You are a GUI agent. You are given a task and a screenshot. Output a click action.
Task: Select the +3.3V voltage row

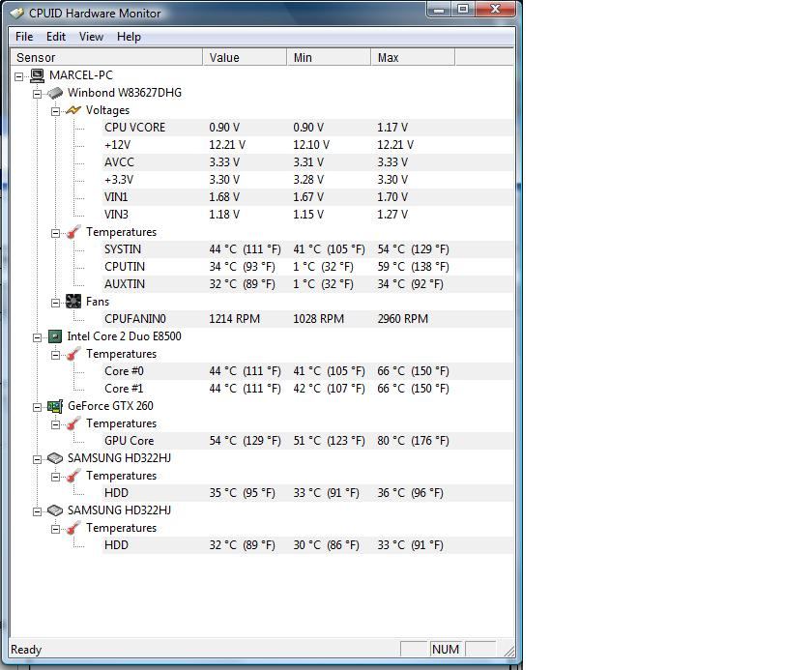pos(308,180)
